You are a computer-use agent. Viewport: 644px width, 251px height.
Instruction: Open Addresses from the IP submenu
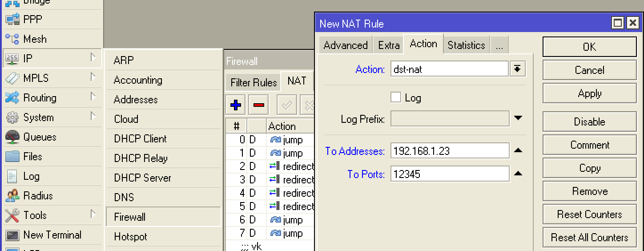pyautogui.click(x=164, y=100)
